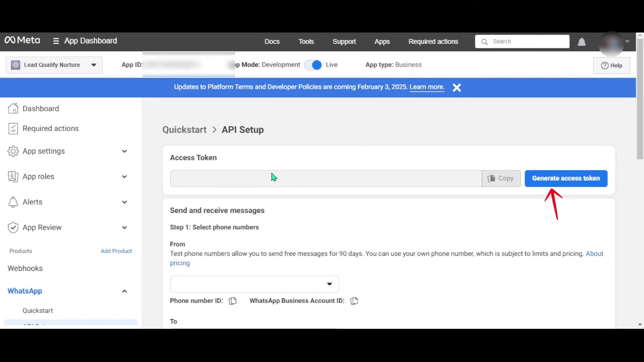This screenshot has width=644, height=362.
Task: Click the WhatsApp sidebar label
Action: (25, 291)
